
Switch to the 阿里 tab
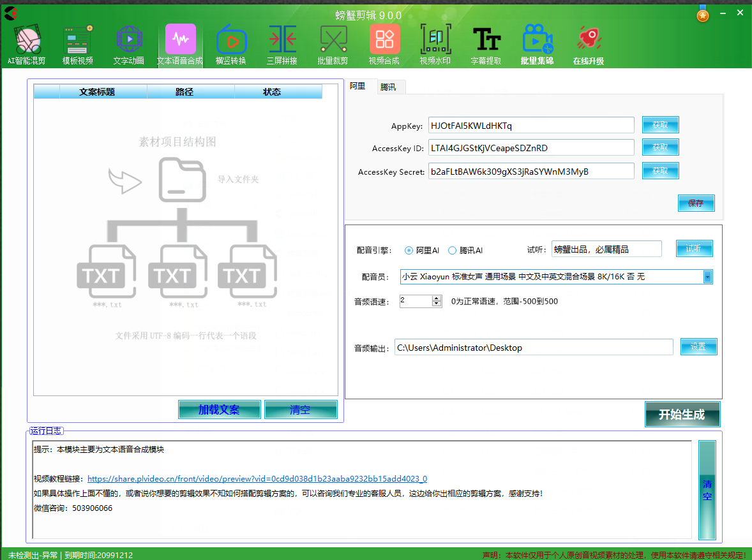[x=357, y=86]
